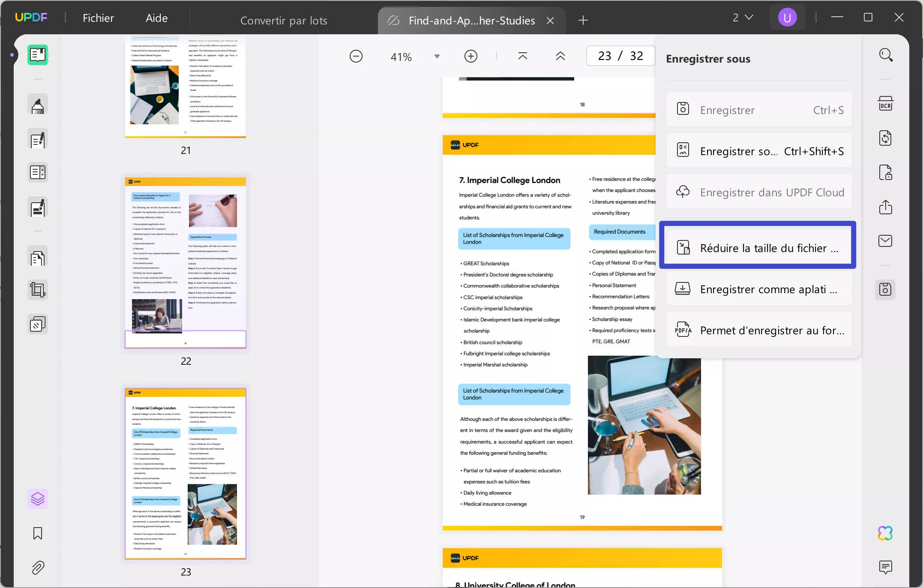This screenshot has height=588, width=923.
Task: Open the Fichier menu
Action: (x=98, y=18)
